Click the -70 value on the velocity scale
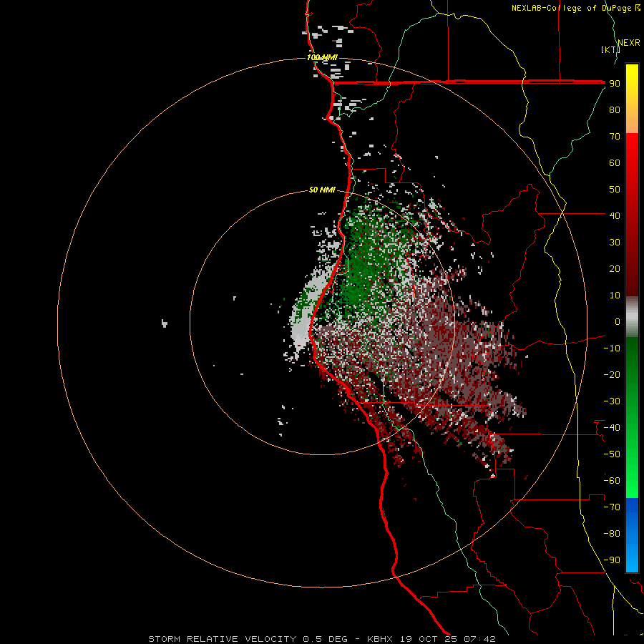This screenshot has width=644, height=644. pos(612,507)
